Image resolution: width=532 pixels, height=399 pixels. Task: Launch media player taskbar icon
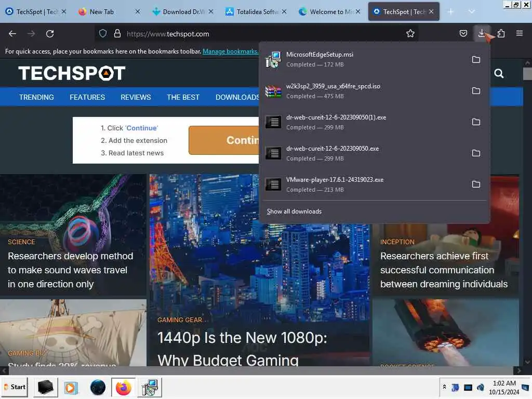tap(71, 387)
